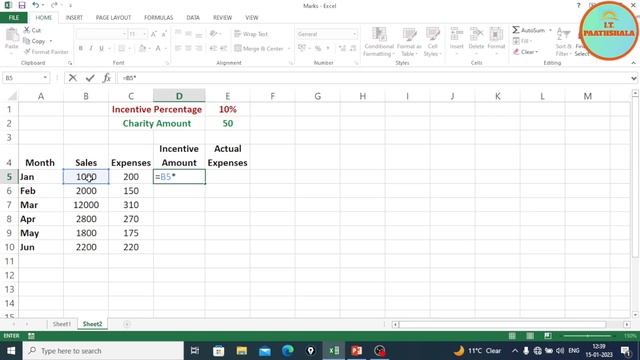Viewport: 640px width, 360px height.
Task: Click Increase Decimal icon
Action: click(x=342, y=49)
